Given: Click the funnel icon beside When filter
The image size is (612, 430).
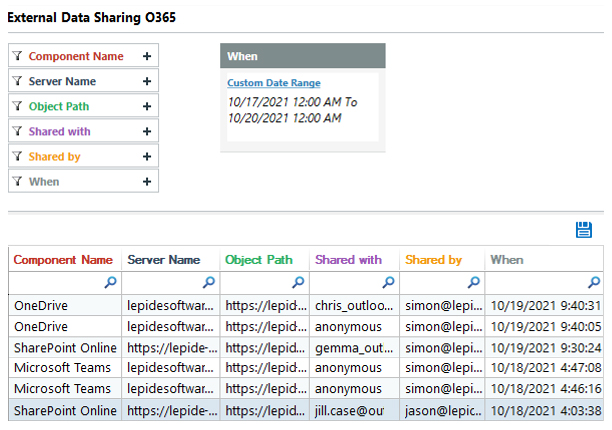Looking at the screenshot, I should pyautogui.click(x=17, y=181).
